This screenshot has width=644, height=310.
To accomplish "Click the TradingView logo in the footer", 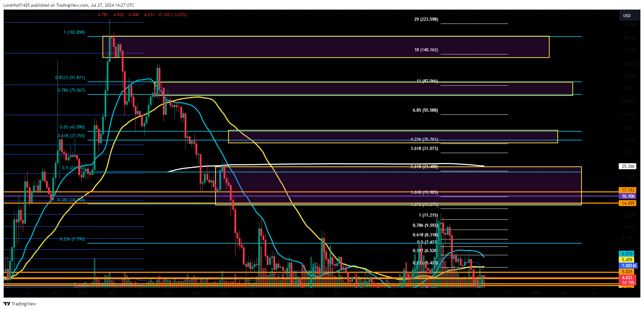I will pyautogui.click(x=20, y=304).
